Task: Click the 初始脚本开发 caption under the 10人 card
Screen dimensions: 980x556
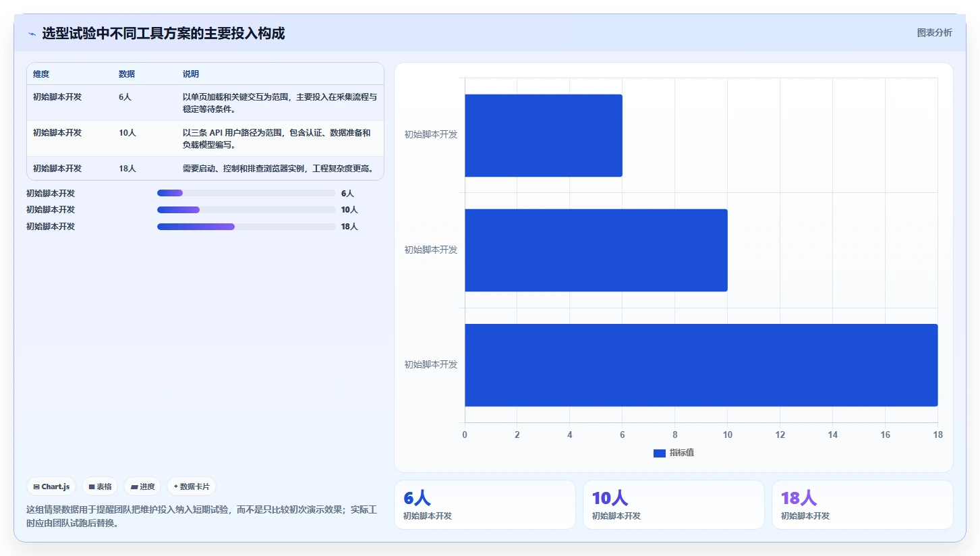Action: [616, 516]
